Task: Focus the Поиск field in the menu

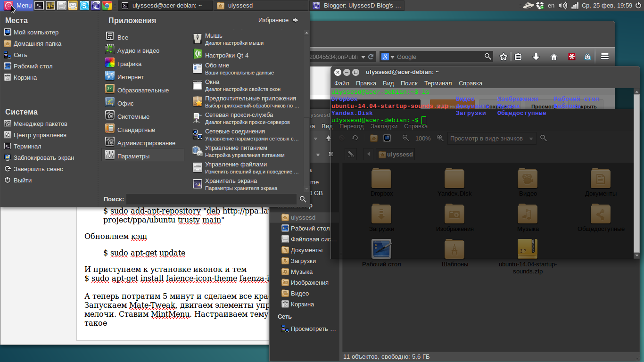Action: (x=211, y=199)
